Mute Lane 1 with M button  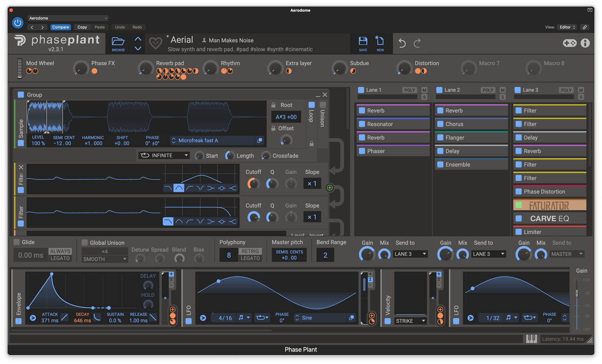(x=424, y=90)
